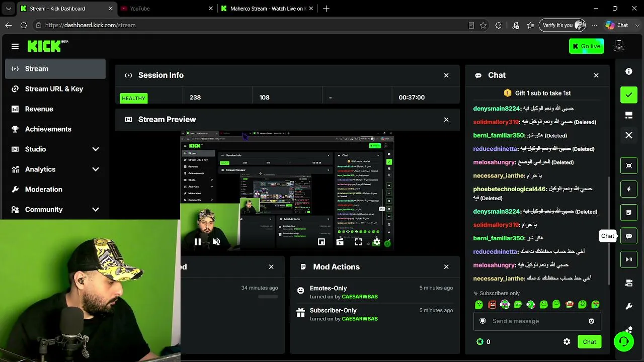The width and height of the screenshot is (644, 362).
Task: Open chat settings gear icon
Action: (567, 342)
